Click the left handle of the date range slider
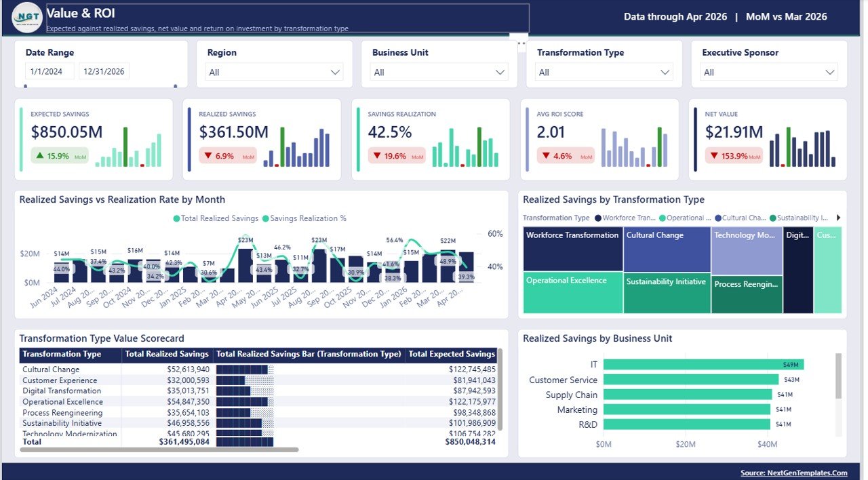 (x=26, y=85)
